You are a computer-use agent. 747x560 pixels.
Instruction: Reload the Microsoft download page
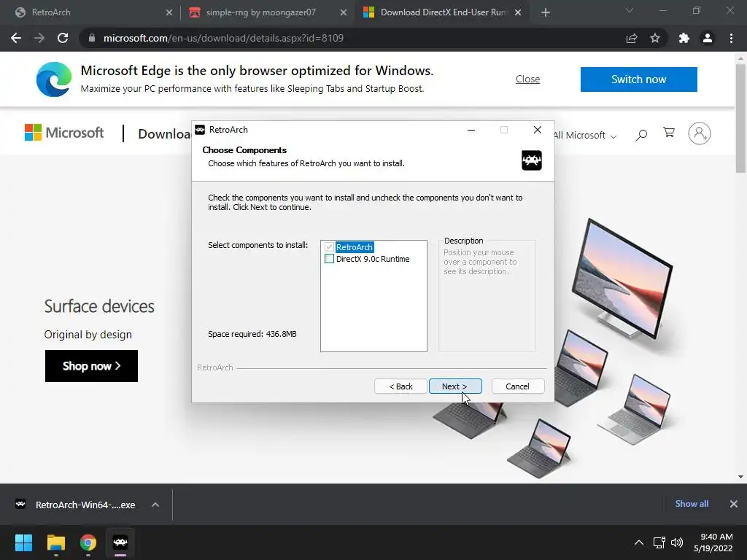(x=63, y=38)
